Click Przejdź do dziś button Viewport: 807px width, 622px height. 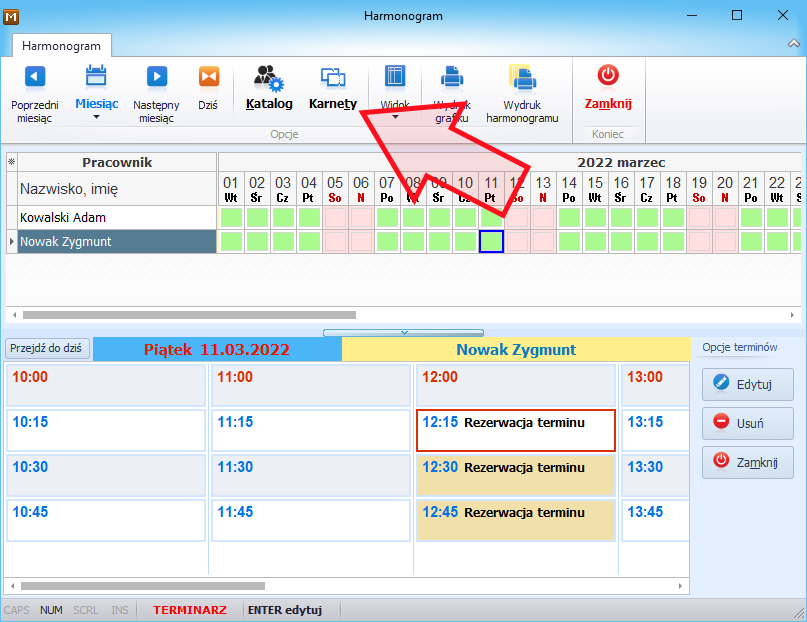[x=46, y=348]
